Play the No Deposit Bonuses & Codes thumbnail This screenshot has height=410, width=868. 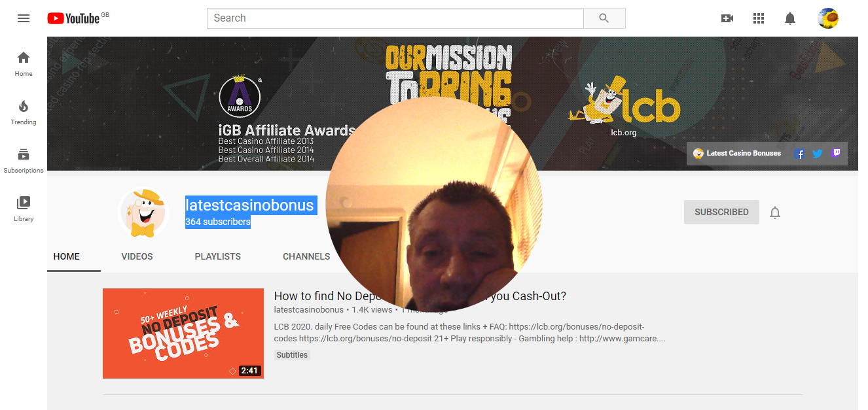click(x=183, y=333)
